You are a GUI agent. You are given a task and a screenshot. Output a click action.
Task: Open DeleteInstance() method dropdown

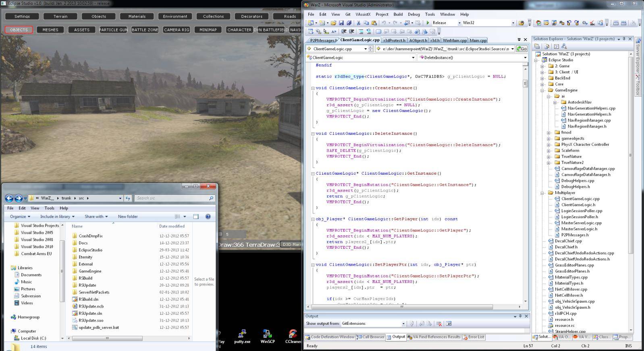[525, 58]
